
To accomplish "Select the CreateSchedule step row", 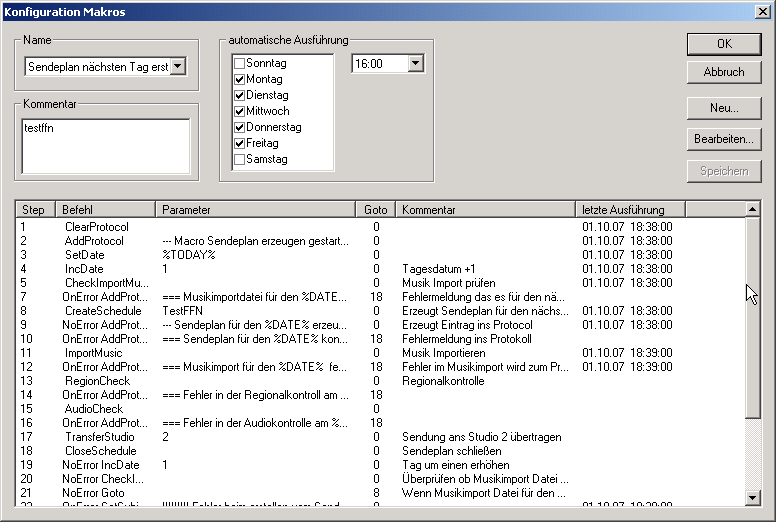I will (98, 311).
